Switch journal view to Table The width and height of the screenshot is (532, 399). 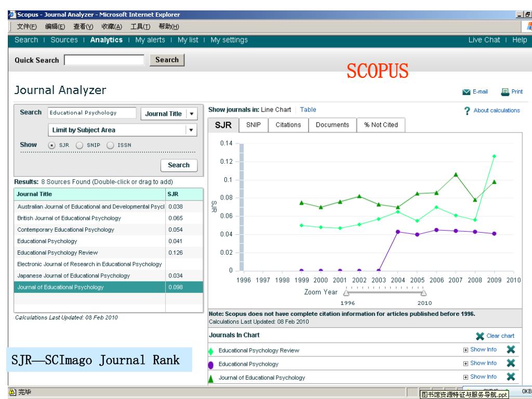click(x=308, y=110)
